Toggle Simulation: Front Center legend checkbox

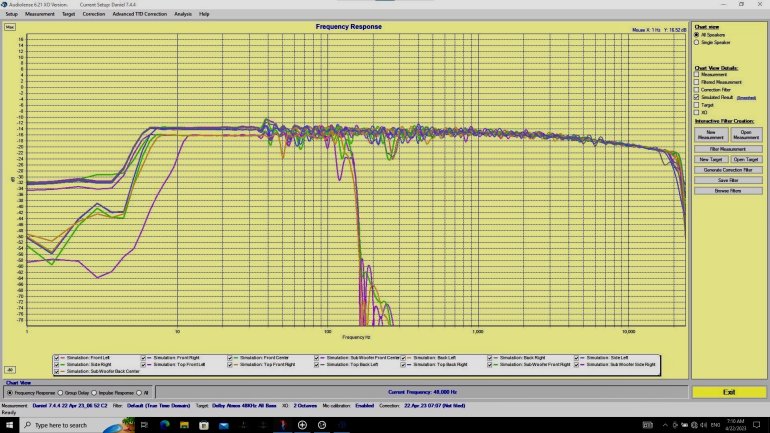[x=231, y=357]
